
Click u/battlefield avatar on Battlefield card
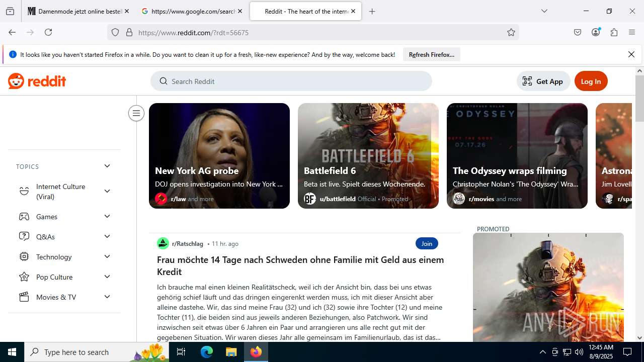[x=310, y=199]
